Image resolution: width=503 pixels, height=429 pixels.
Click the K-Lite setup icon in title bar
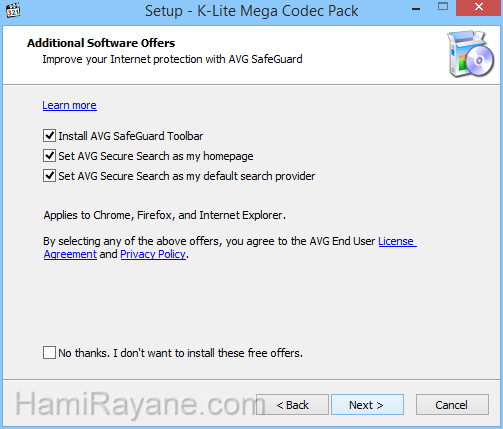tap(13, 10)
